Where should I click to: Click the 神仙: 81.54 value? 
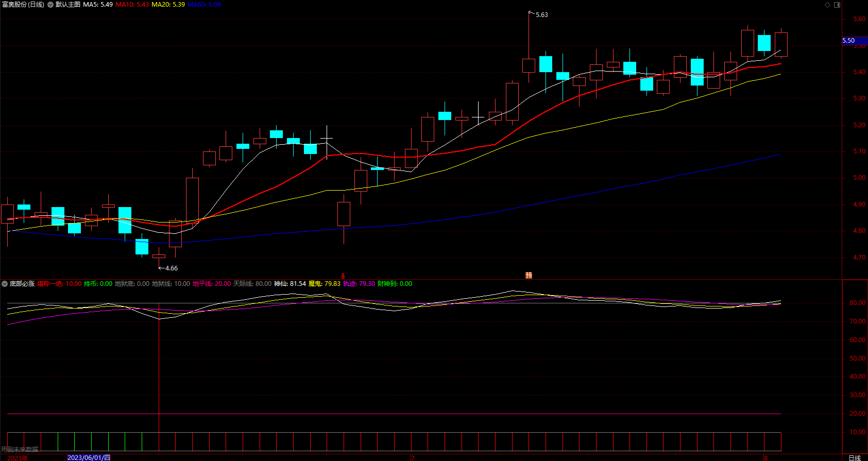tap(290, 284)
